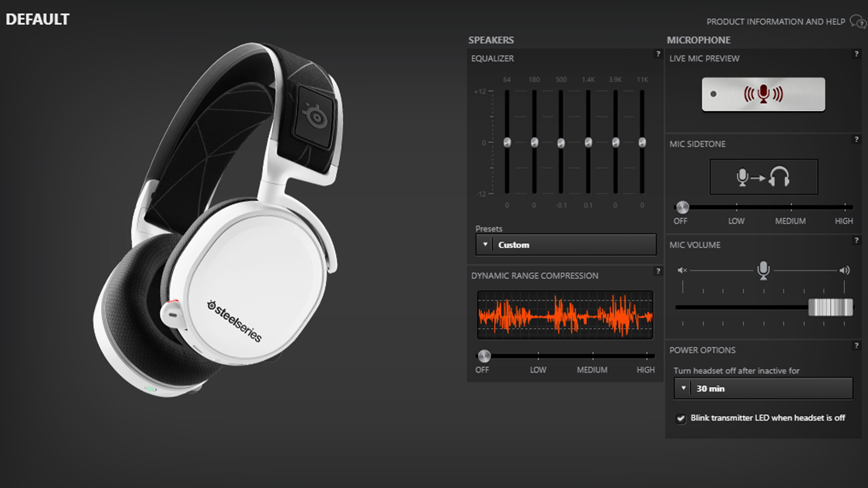Click the Dynamic Range Compression slider knob
Viewport: 868px width, 488px height.
(484, 356)
